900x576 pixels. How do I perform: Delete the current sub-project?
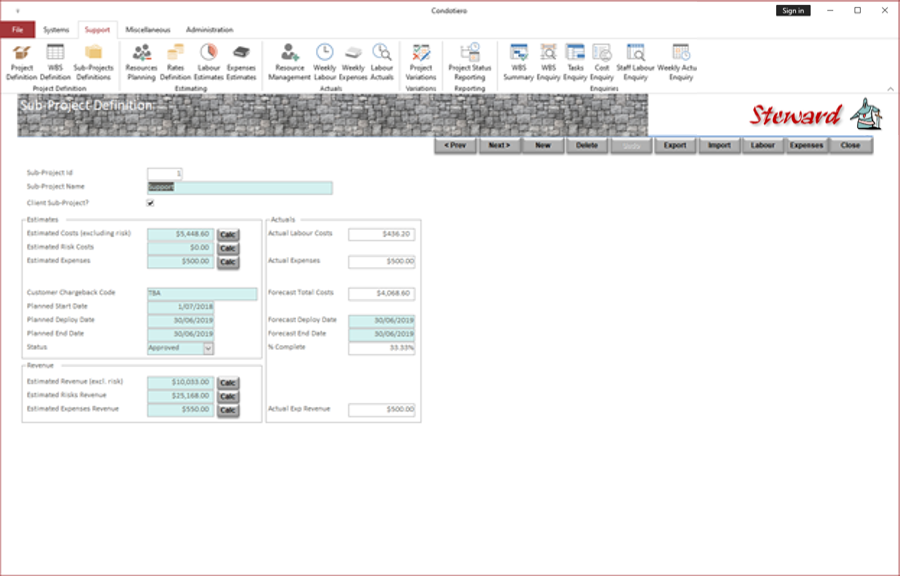coord(587,146)
